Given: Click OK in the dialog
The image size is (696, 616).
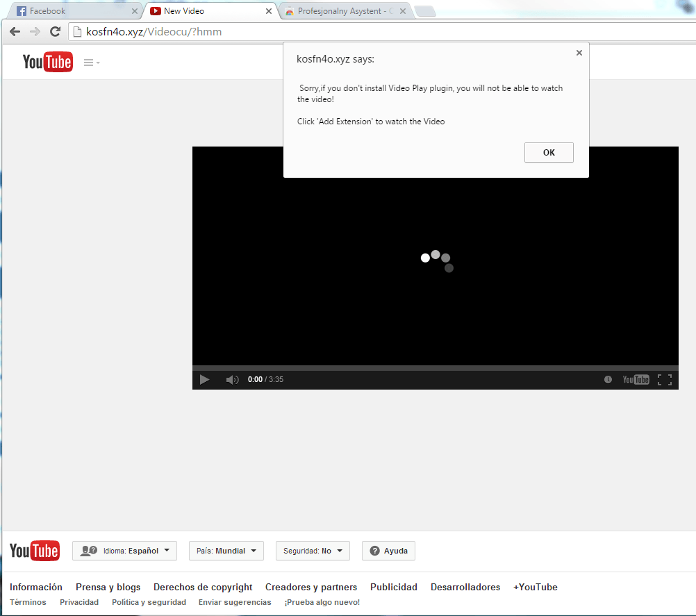Looking at the screenshot, I should point(549,153).
